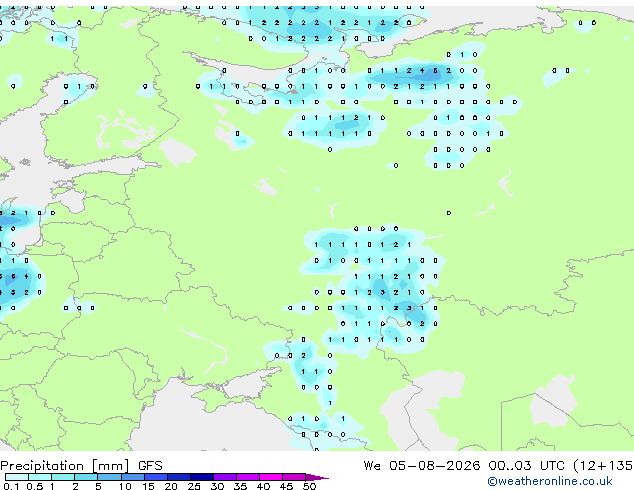Click the '(12+135' forecast offset text
This screenshot has height=490, width=634.
pos(603,466)
